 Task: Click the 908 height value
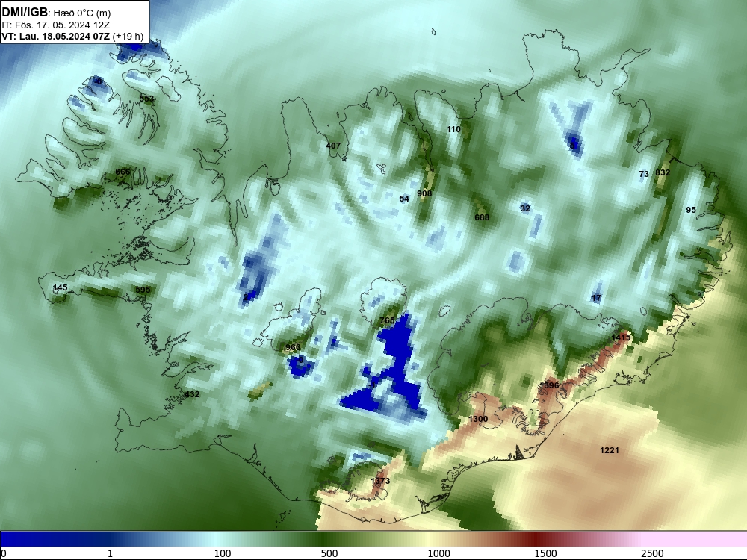click(424, 193)
